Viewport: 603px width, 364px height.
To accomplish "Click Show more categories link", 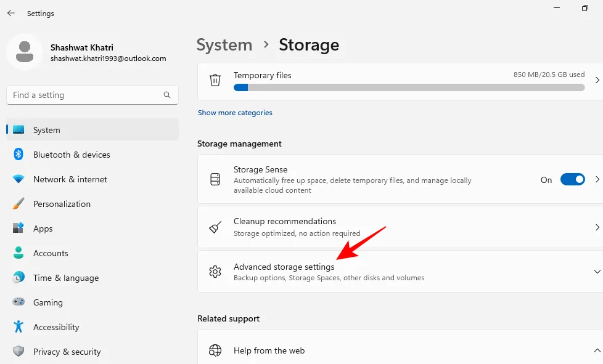I will point(235,113).
